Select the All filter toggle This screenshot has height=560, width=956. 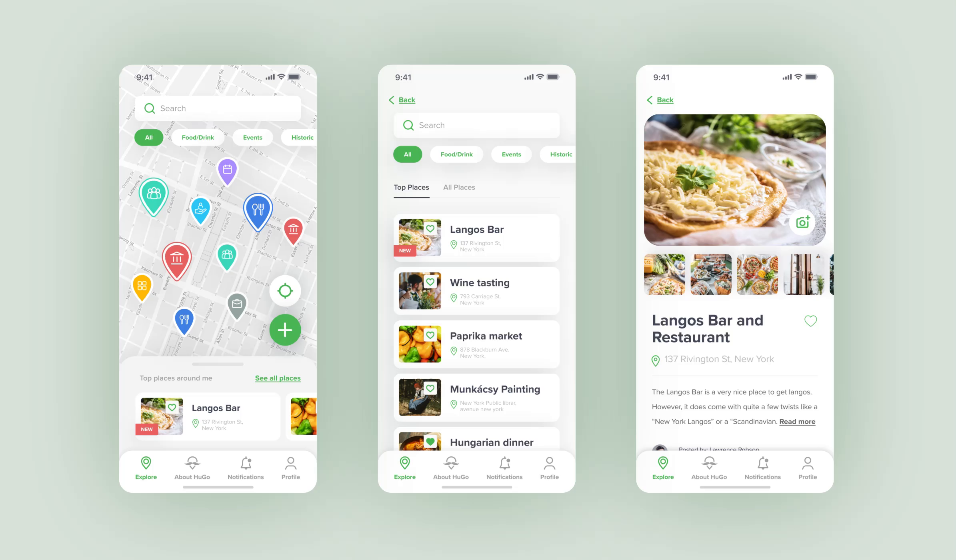click(149, 137)
